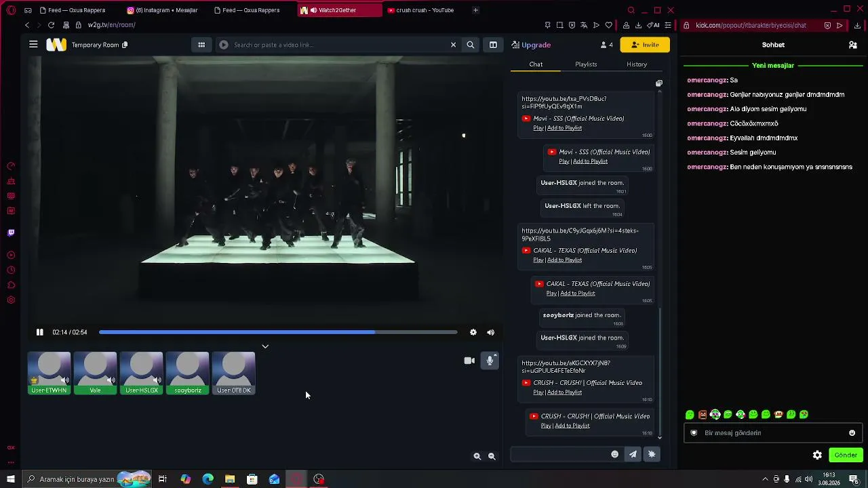Select the sooyboriz user avatar
The height and width of the screenshot is (488, 868).
[188, 373]
